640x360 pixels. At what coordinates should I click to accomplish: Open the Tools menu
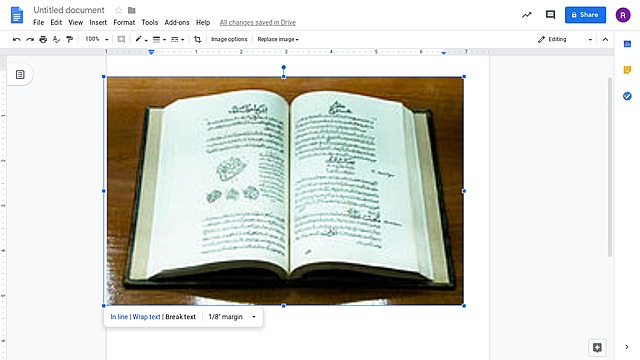[150, 22]
